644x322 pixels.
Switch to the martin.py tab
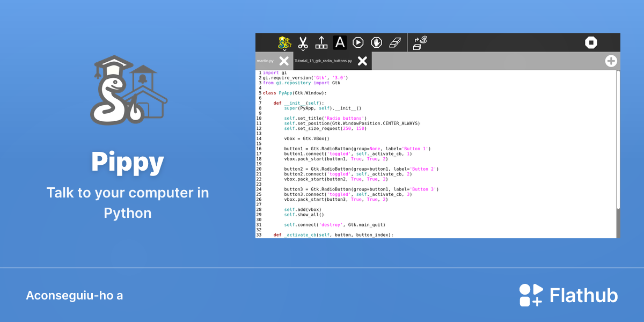click(265, 61)
